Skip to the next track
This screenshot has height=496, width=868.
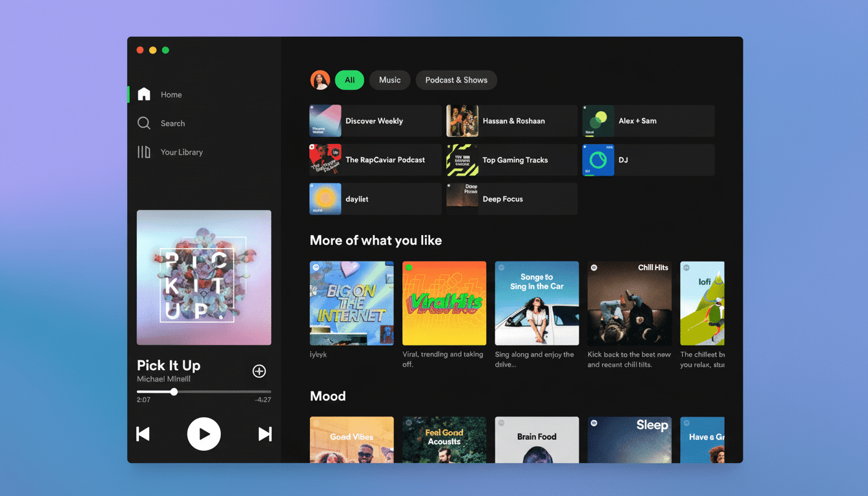click(x=265, y=434)
